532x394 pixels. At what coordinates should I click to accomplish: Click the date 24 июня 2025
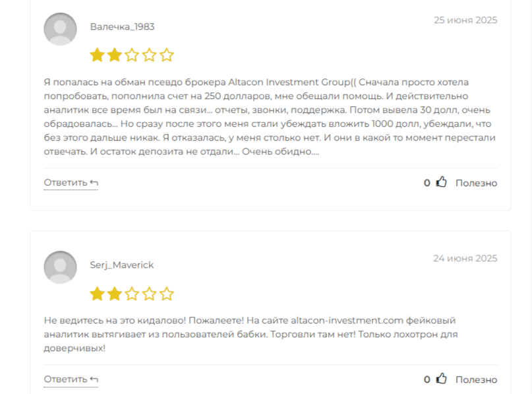[x=465, y=259]
